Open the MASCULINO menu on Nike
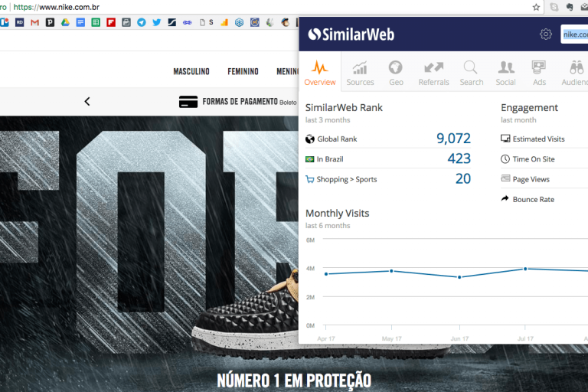 point(191,71)
